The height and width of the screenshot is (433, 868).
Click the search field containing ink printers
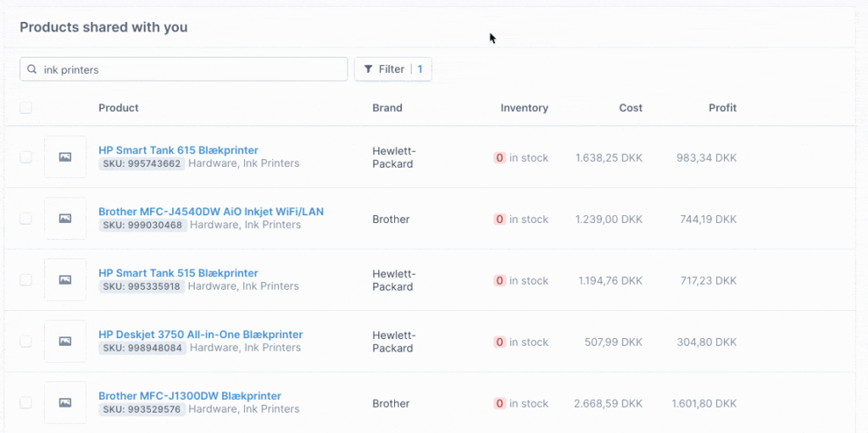[184, 69]
